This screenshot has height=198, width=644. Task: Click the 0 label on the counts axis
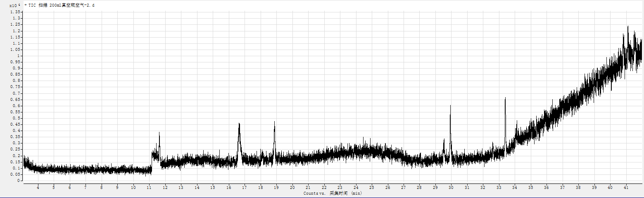tap(19, 181)
